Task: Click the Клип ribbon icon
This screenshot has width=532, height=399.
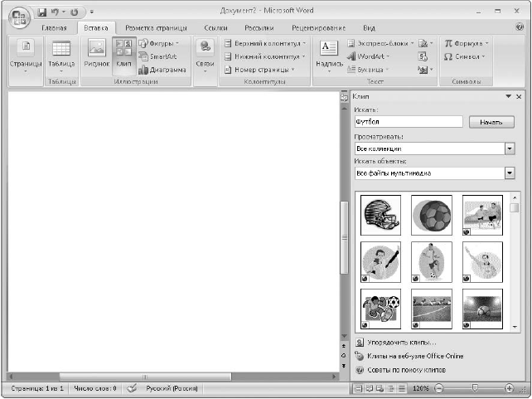Action: tap(123, 56)
